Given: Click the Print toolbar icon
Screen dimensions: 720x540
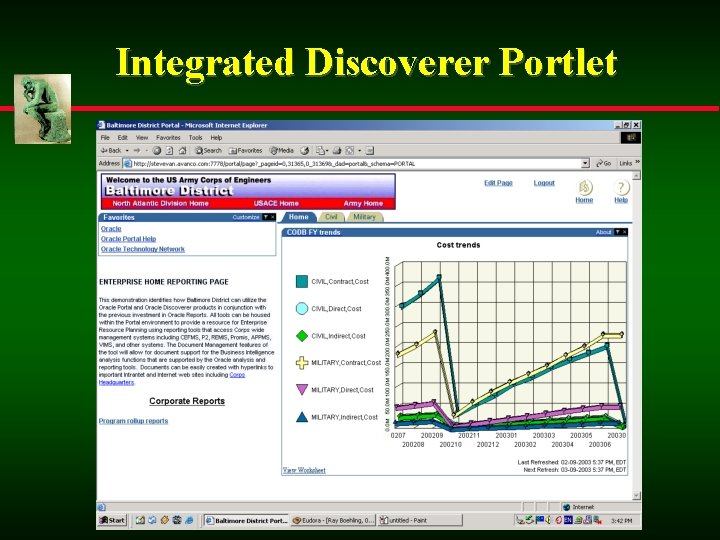Looking at the screenshot, I should pos(337,151).
